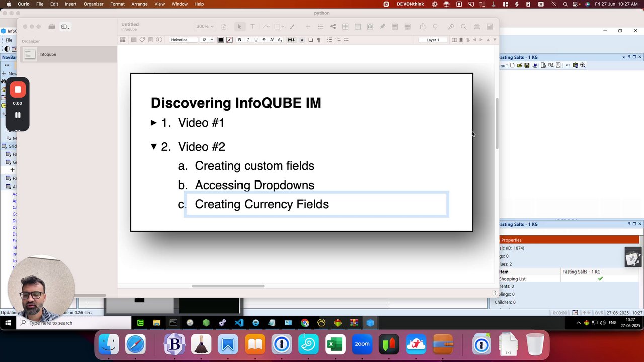This screenshot has height=362, width=644.
Task: Open the 300% zoom dropdown
Action: (x=204, y=27)
